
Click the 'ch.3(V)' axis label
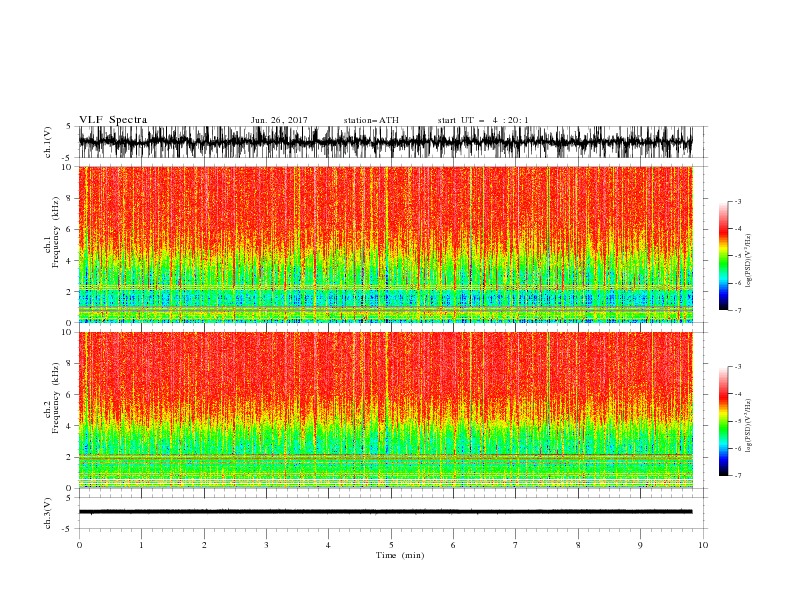(48, 513)
